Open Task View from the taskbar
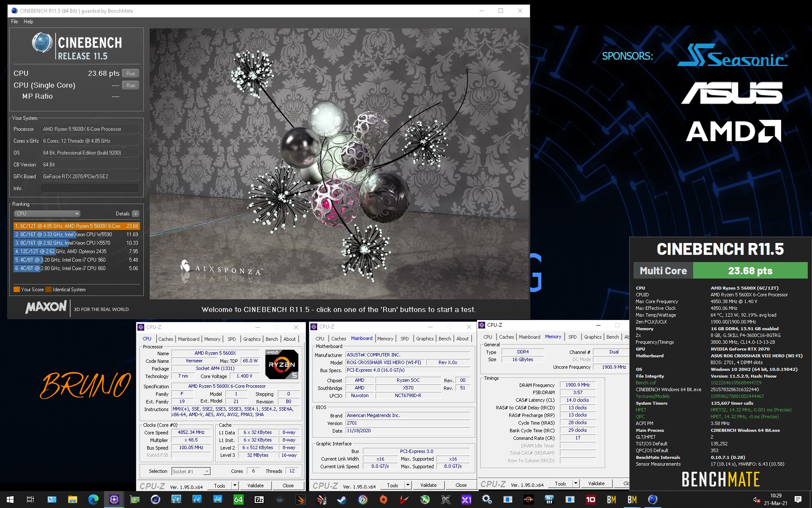The height and width of the screenshot is (508, 812). [30, 500]
